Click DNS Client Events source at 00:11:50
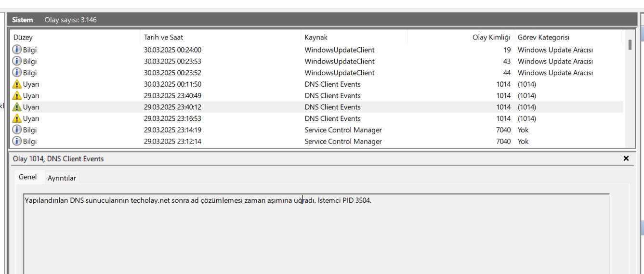Screen dimensions: 644x274 coord(332,84)
